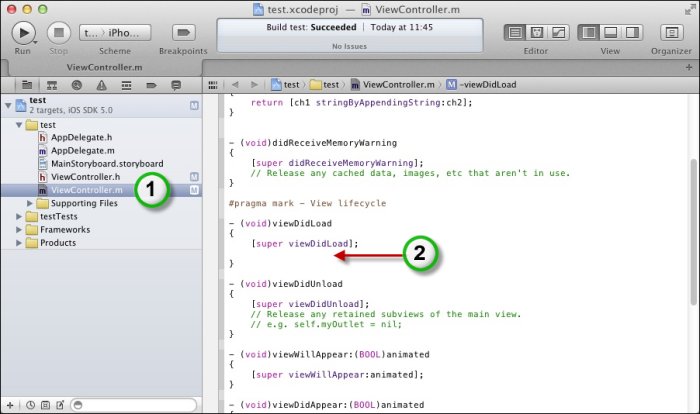Go forward in editor history
This screenshot has width=700, height=414.
pos(254,85)
